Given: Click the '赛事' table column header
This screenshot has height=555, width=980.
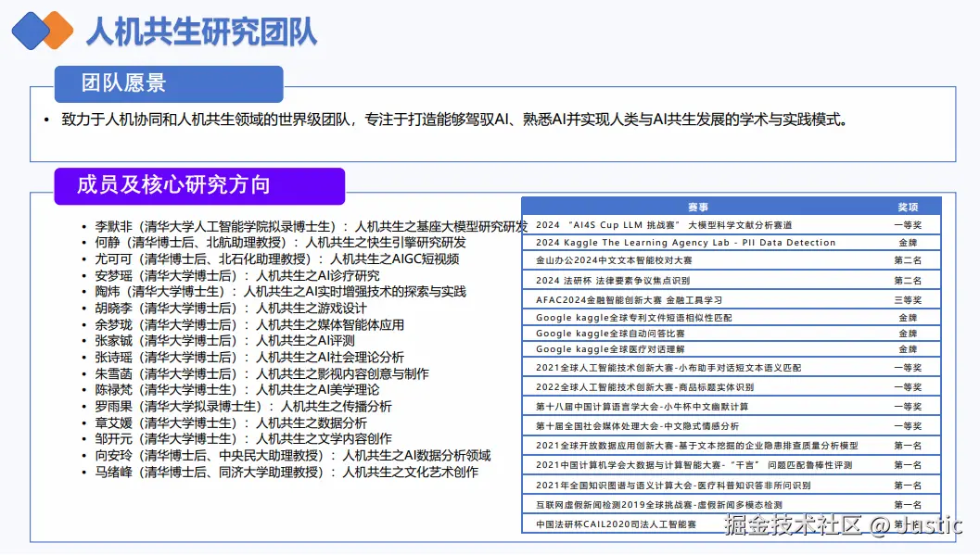Looking at the screenshot, I should tap(698, 207).
